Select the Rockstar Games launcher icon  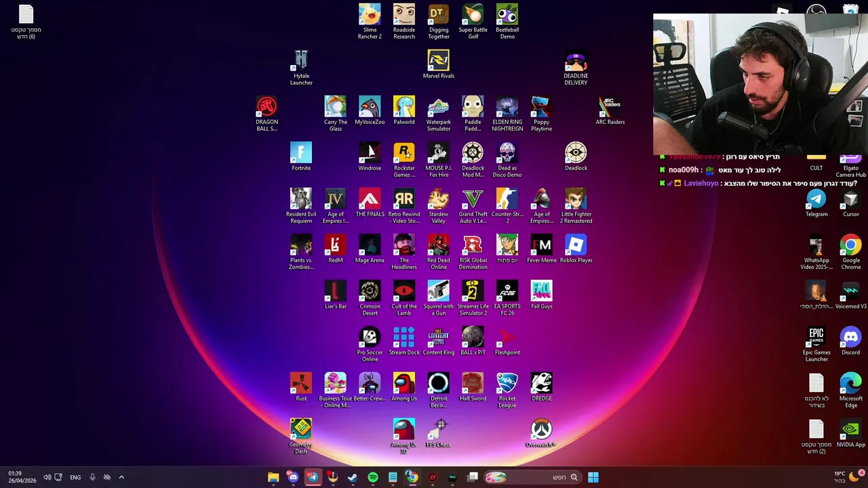click(x=404, y=160)
